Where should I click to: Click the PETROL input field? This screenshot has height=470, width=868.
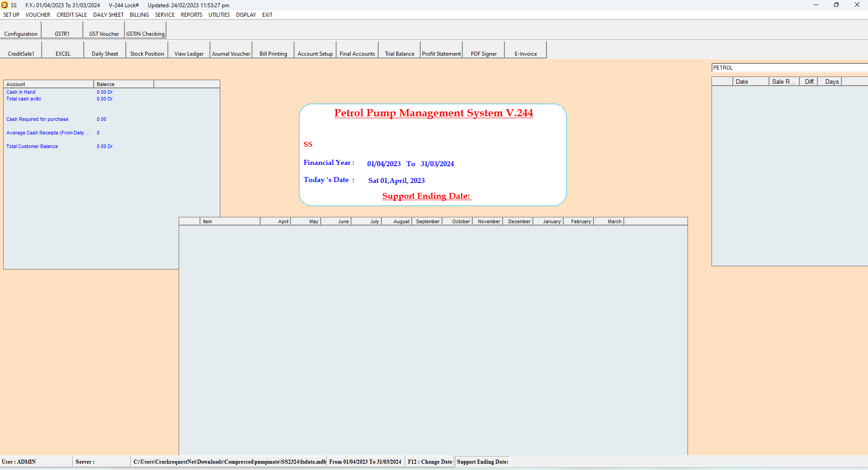point(790,68)
